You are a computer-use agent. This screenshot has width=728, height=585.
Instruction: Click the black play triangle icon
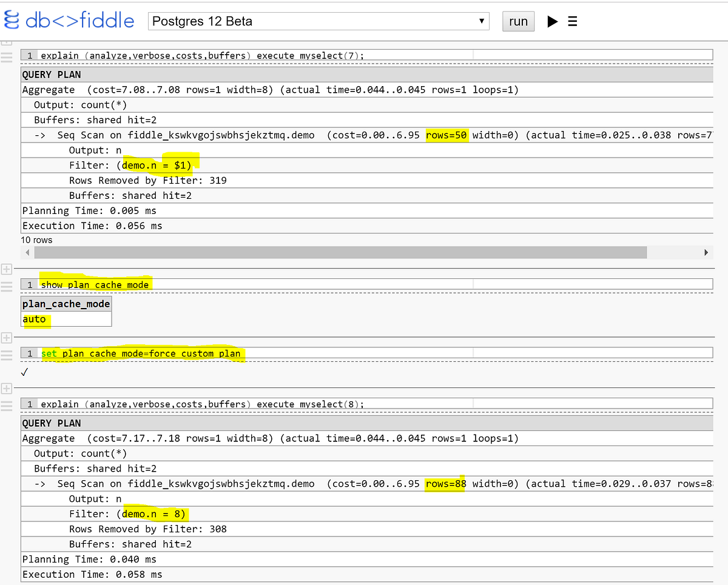[553, 21]
